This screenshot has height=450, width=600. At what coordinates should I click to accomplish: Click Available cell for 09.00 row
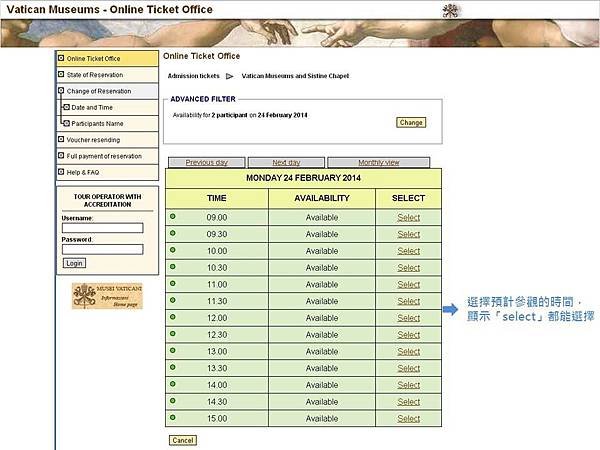click(x=322, y=217)
